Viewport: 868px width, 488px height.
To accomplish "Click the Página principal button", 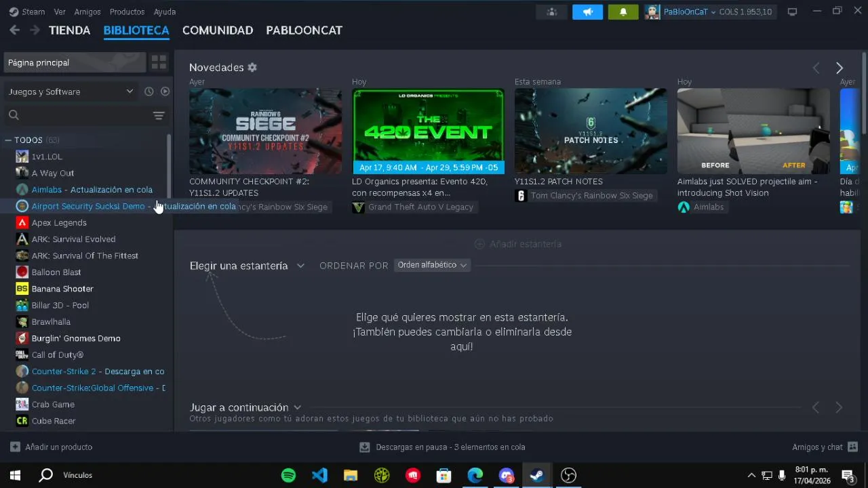I will [x=75, y=62].
